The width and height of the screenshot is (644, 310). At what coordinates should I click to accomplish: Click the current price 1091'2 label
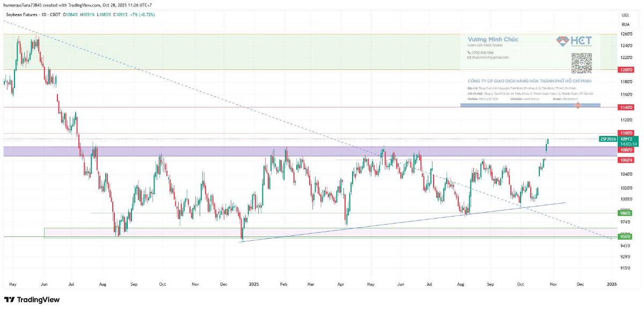(x=626, y=139)
